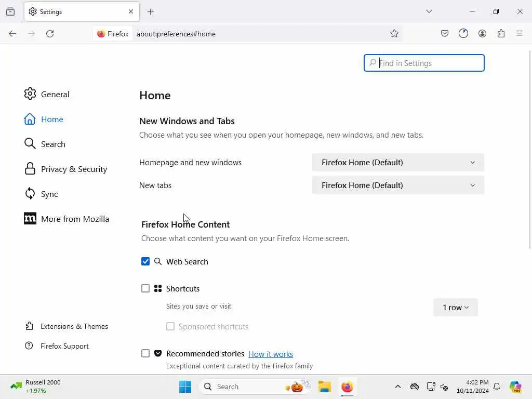Enable the Shortcuts checkbox
The image size is (532, 399).
click(x=145, y=288)
